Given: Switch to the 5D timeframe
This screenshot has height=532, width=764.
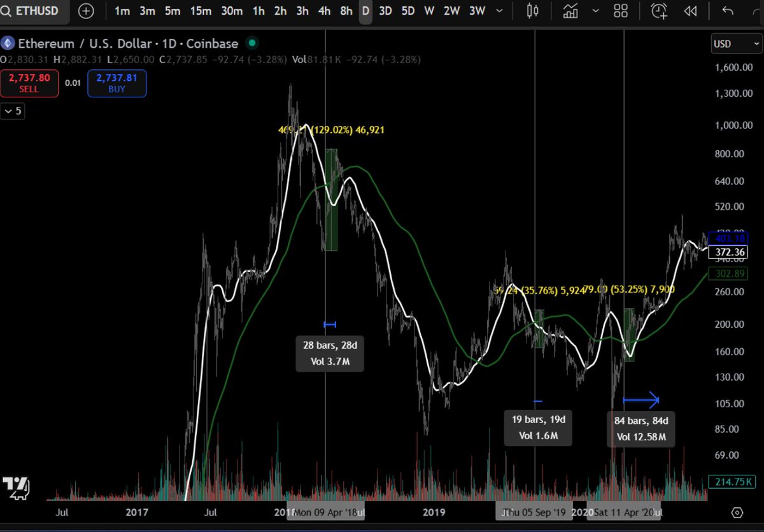Looking at the screenshot, I should 408,11.
